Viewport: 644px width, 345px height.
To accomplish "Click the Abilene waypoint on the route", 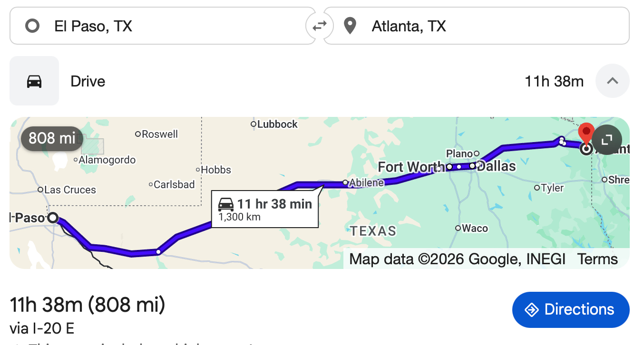I will [x=346, y=182].
